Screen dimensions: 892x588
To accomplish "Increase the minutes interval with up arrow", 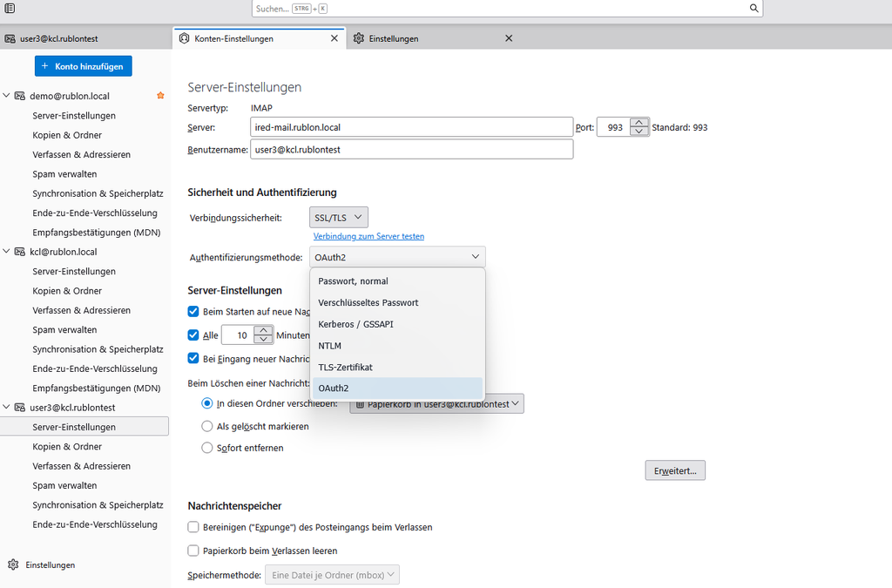I will [x=263, y=330].
